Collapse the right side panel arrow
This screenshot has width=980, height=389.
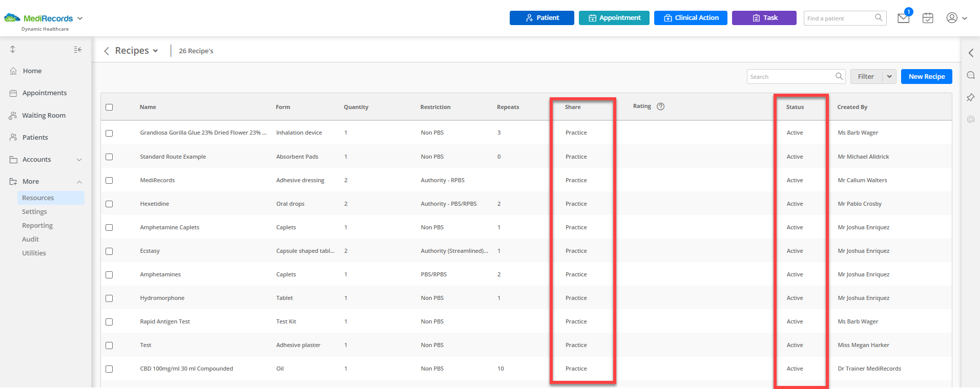(x=971, y=53)
